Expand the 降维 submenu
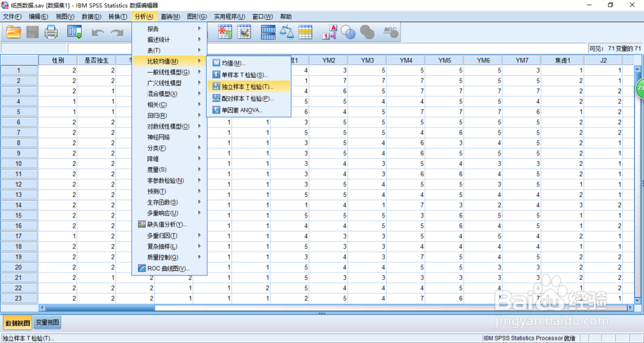The height and width of the screenshot is (343, 644). 169,159
